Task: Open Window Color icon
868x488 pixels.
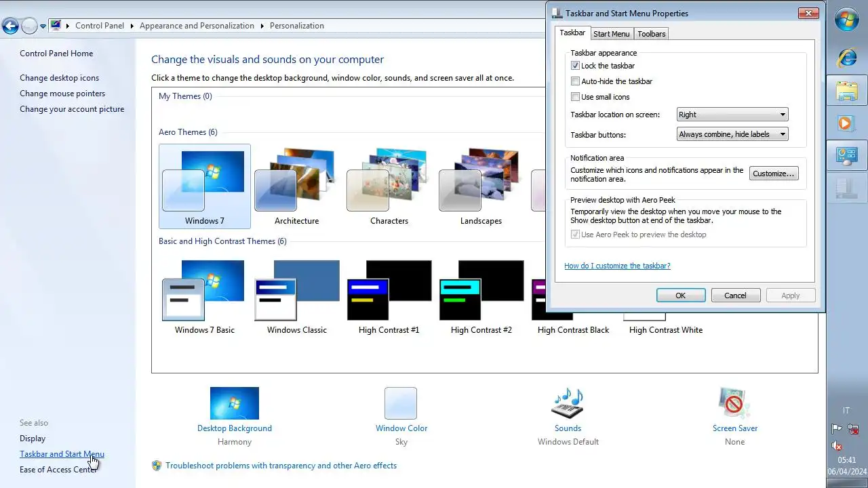Action: [401, 403]
